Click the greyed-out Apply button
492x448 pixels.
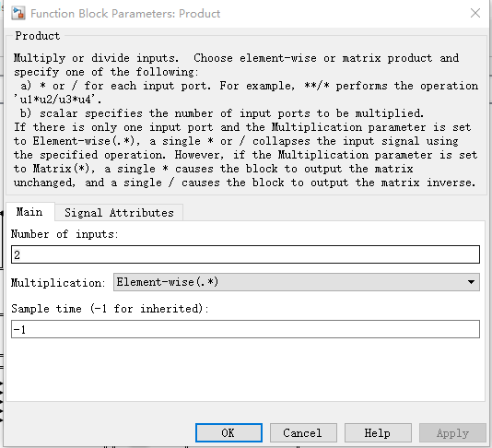click(452, 432)
